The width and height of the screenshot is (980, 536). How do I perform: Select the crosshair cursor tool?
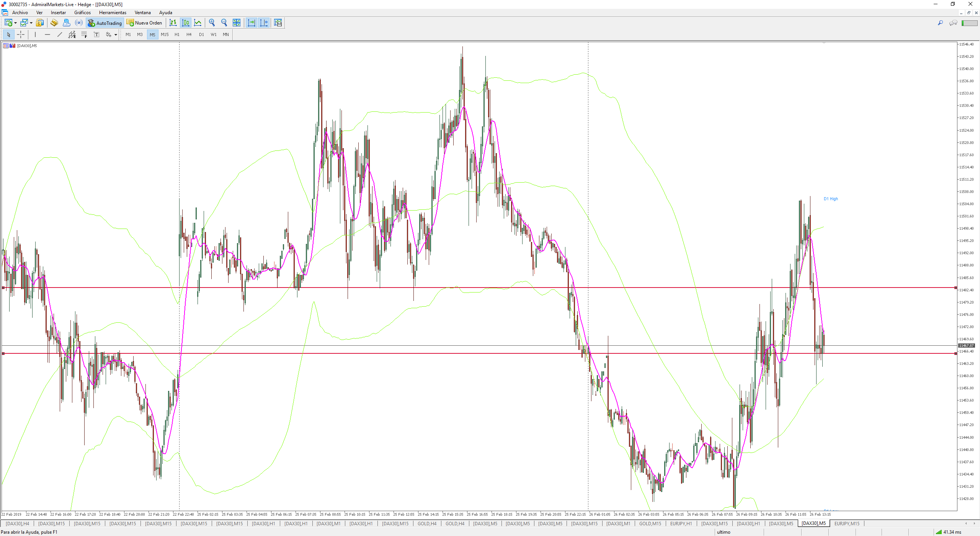coord(21,34)
